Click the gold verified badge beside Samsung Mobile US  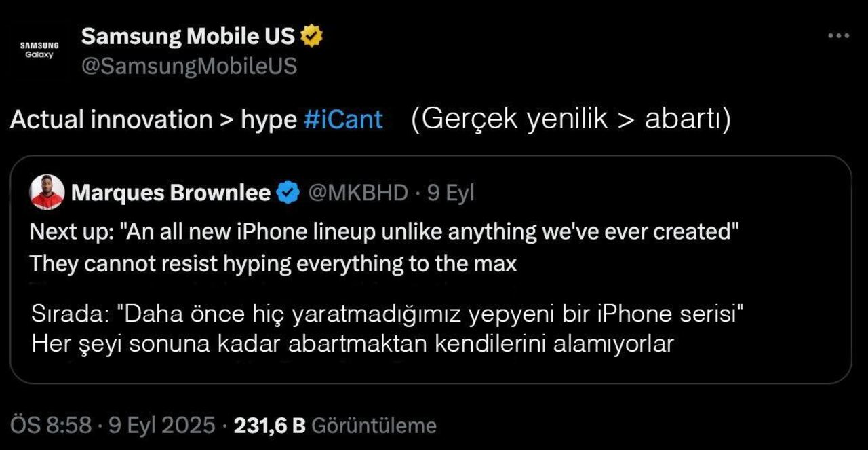tap(312, 36)
